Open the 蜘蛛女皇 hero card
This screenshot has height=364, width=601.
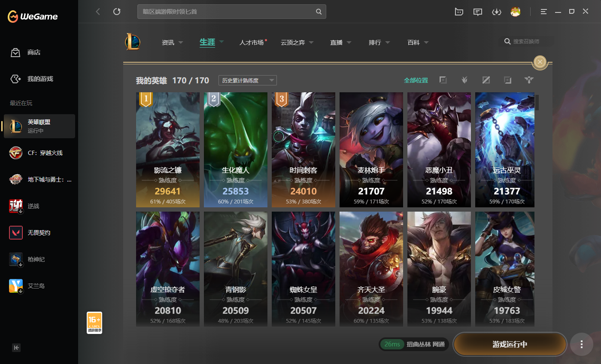pyautogui.click(x=304, y=269)
